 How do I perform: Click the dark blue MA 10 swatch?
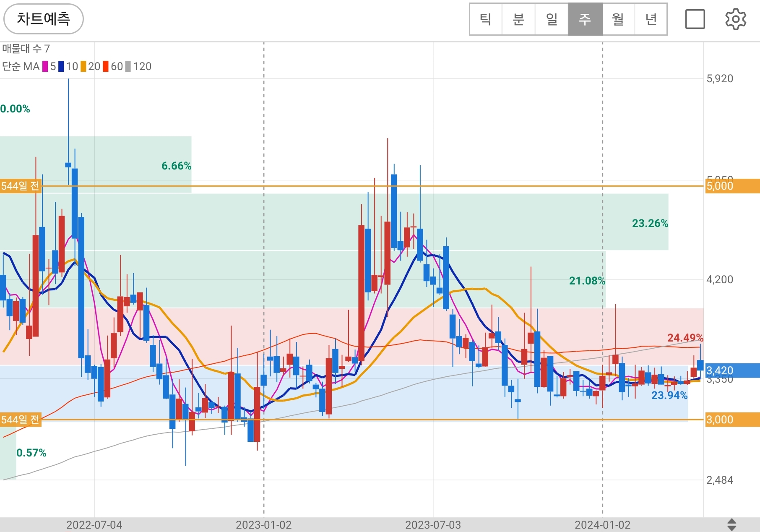click(61, 66)
